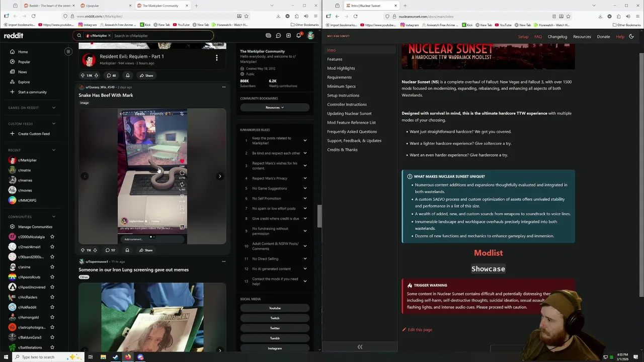The image size is (644, 362).
Task: Open options menu of Resident Evil post
Action: [217, 58]
